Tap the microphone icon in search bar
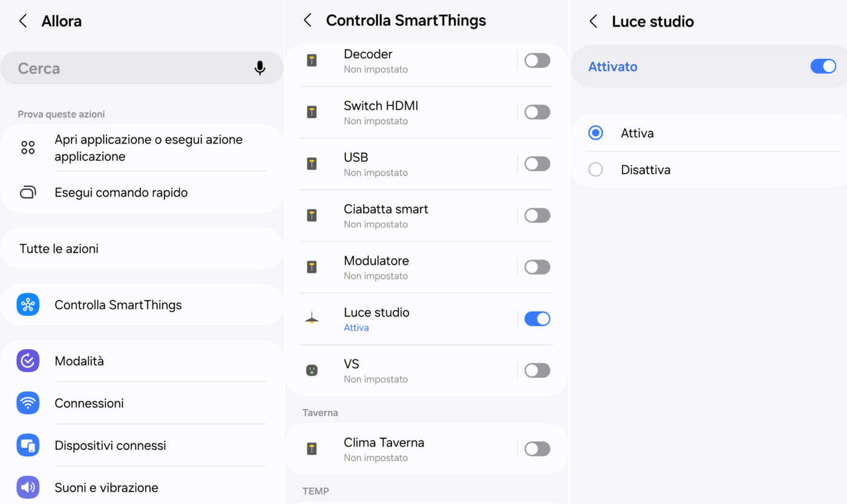The height and width of the screenshot is (504, 847). (x=260, y=68)
